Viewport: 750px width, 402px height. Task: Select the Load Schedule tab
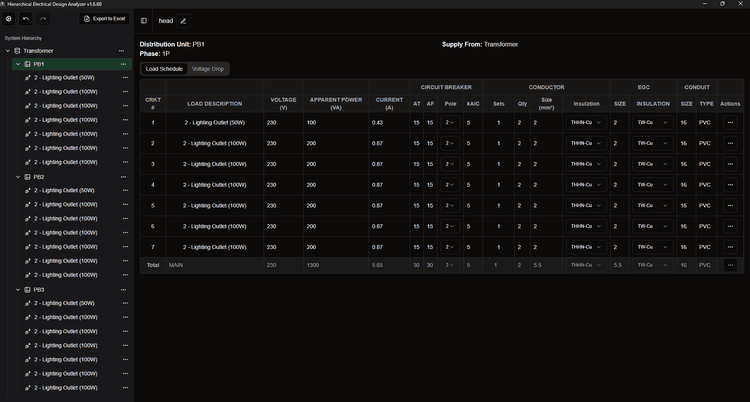[164, 69]
